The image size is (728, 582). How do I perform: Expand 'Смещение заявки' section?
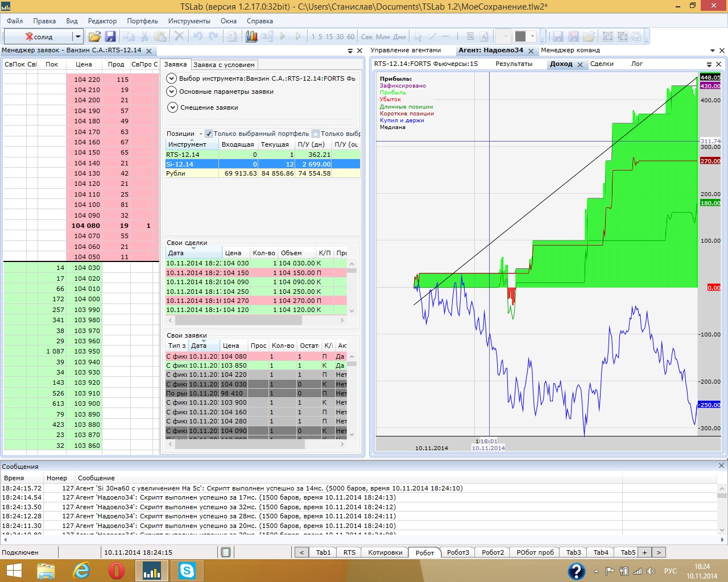pos(172,107)
